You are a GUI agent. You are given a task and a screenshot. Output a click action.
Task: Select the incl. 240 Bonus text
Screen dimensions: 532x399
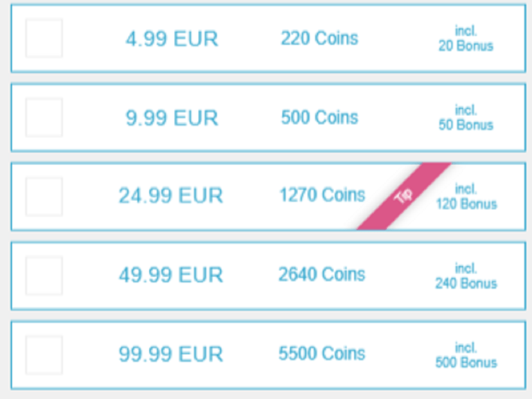pyautogui.click(x=465, y=276)
